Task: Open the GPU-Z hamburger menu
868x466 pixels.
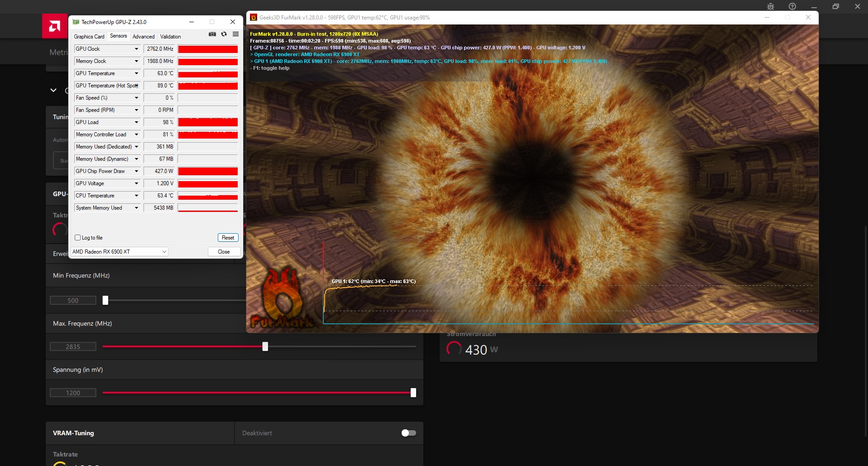Action: [x=235, y=34]
